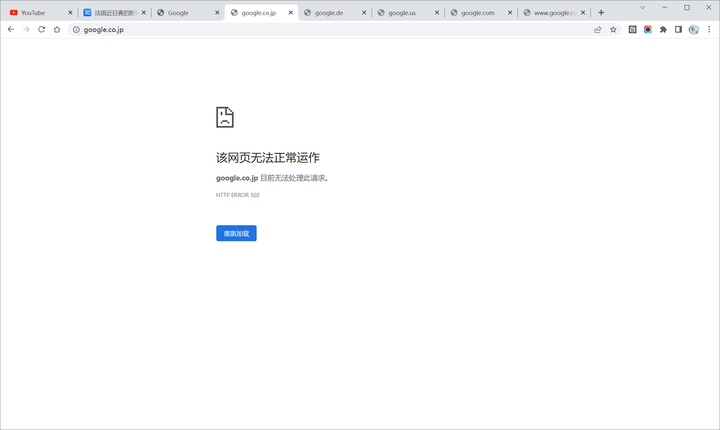Close the YouTube tab
Viewport: 720px width, 430px height.
point(70,13)
